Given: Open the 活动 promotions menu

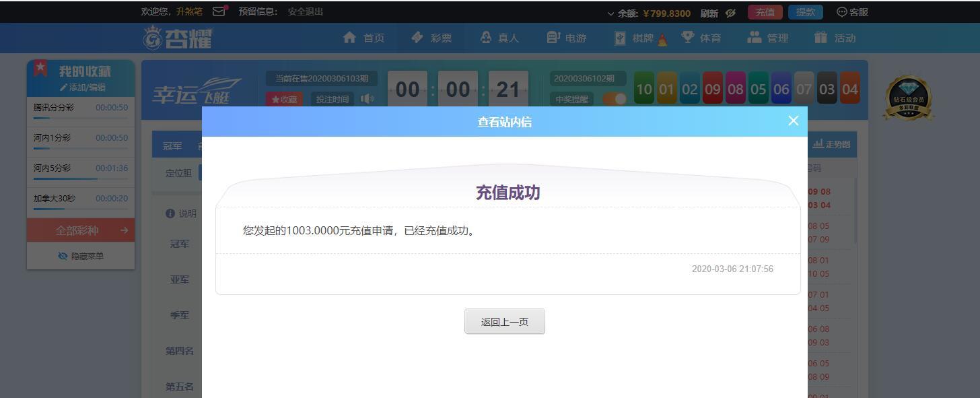Looking at the screenshot, I should click(x=835, y=38).
